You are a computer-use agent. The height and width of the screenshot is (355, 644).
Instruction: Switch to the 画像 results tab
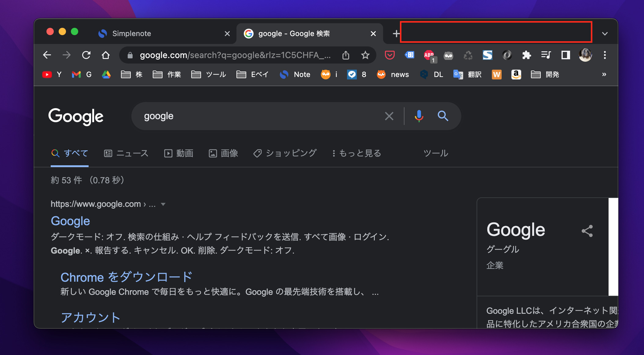223,153
